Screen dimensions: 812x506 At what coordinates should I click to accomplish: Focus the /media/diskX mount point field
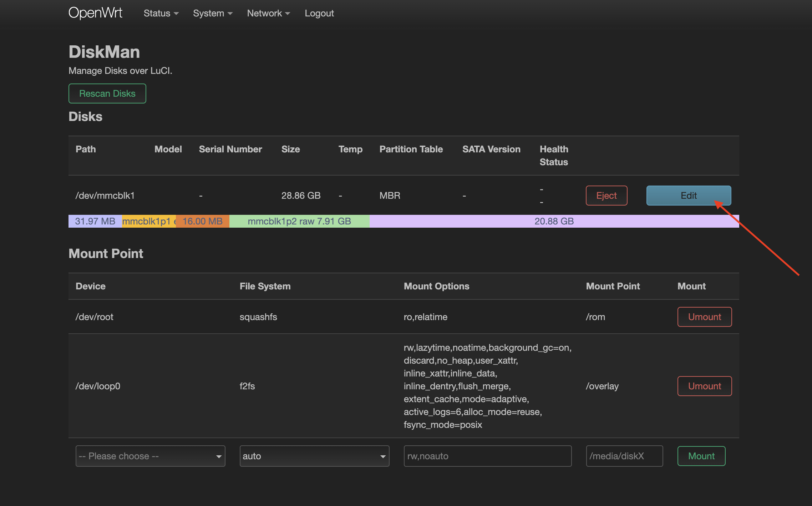pos(624,456)
